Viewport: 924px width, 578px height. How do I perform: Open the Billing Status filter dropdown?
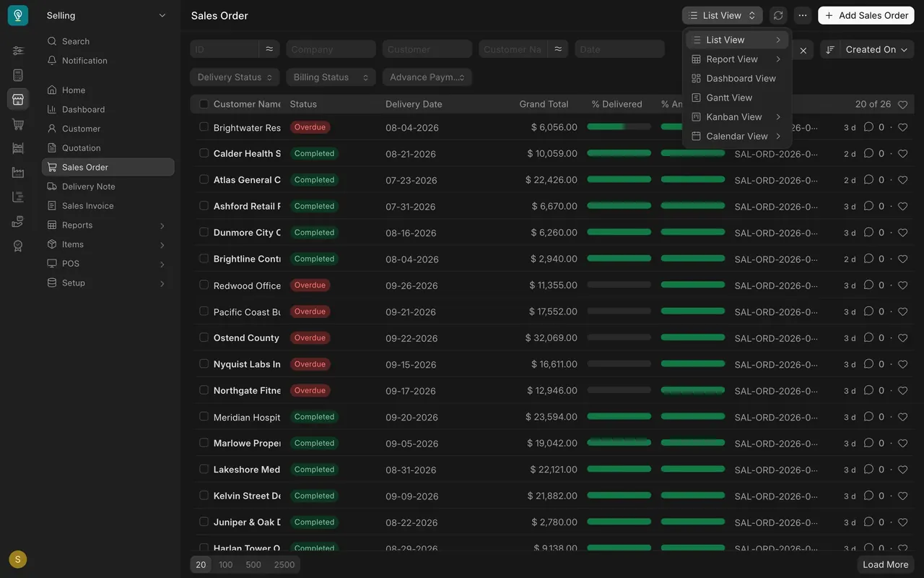331,77
